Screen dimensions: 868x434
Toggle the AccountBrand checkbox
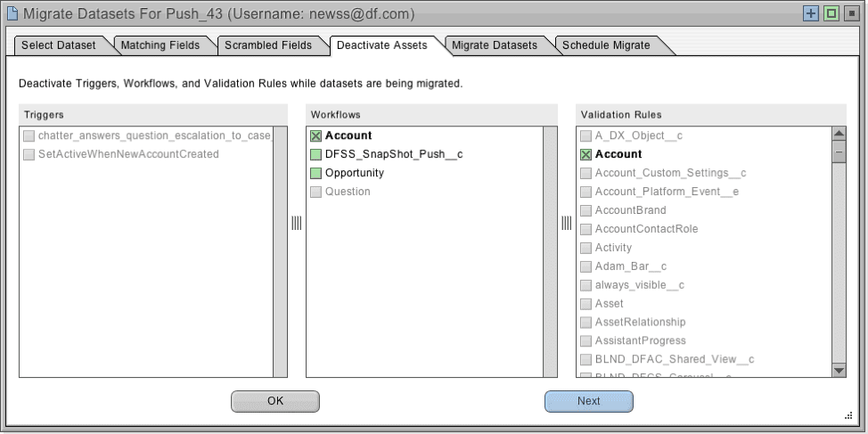[x=585, y=210]
